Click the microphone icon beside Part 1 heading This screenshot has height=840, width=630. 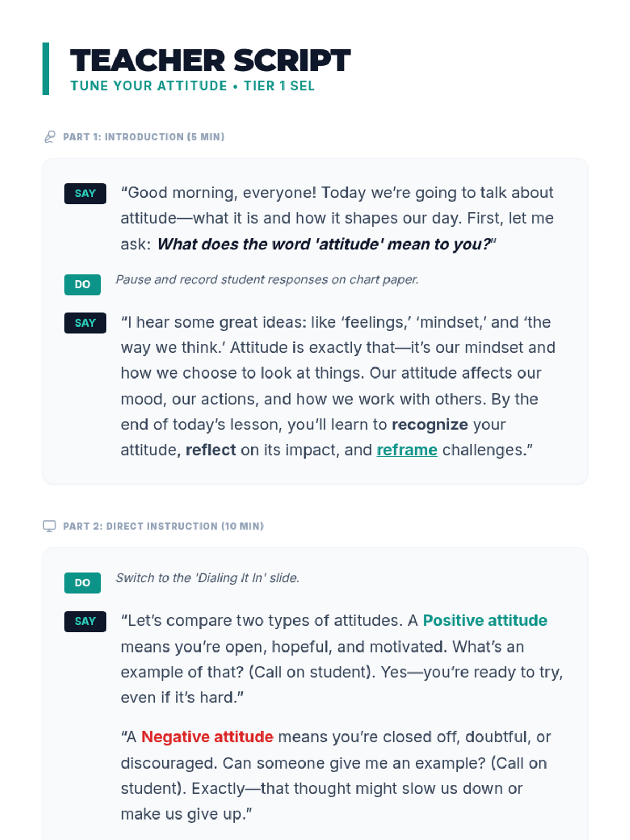tap(49, 137)
